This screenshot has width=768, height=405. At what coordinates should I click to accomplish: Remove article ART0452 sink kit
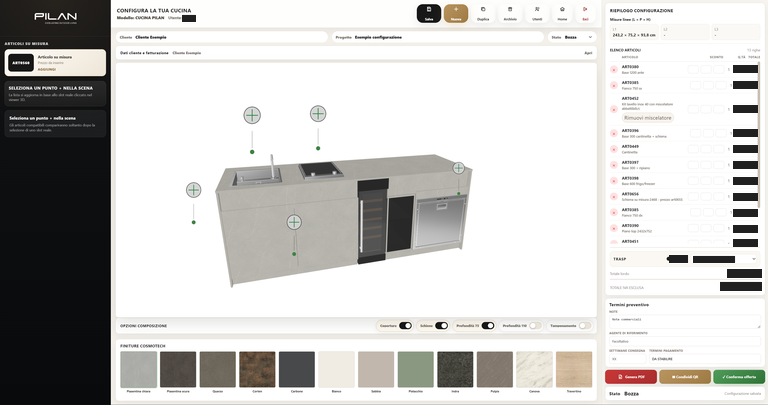[x=614, y=109]
